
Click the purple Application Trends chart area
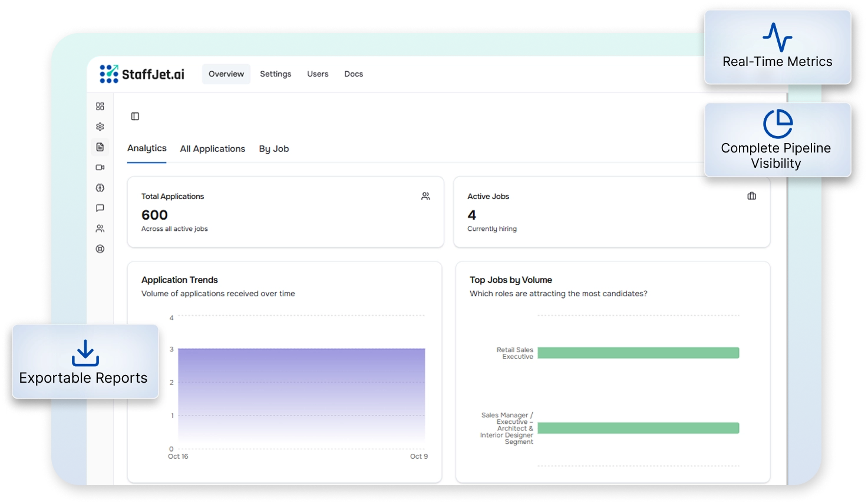[x=301, y=394]
